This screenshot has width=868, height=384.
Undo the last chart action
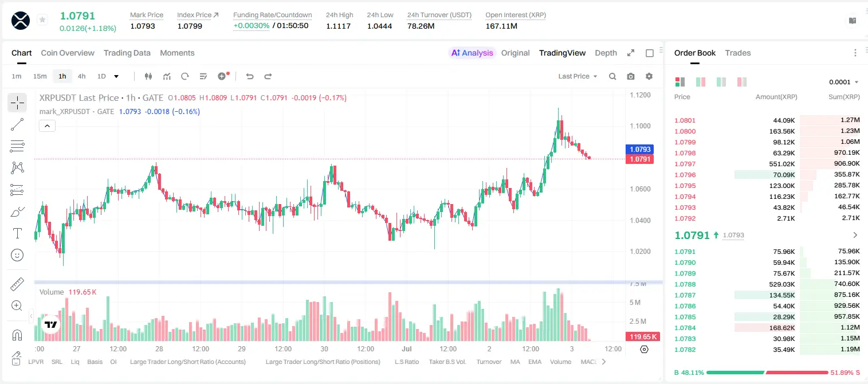coord(249,76)
